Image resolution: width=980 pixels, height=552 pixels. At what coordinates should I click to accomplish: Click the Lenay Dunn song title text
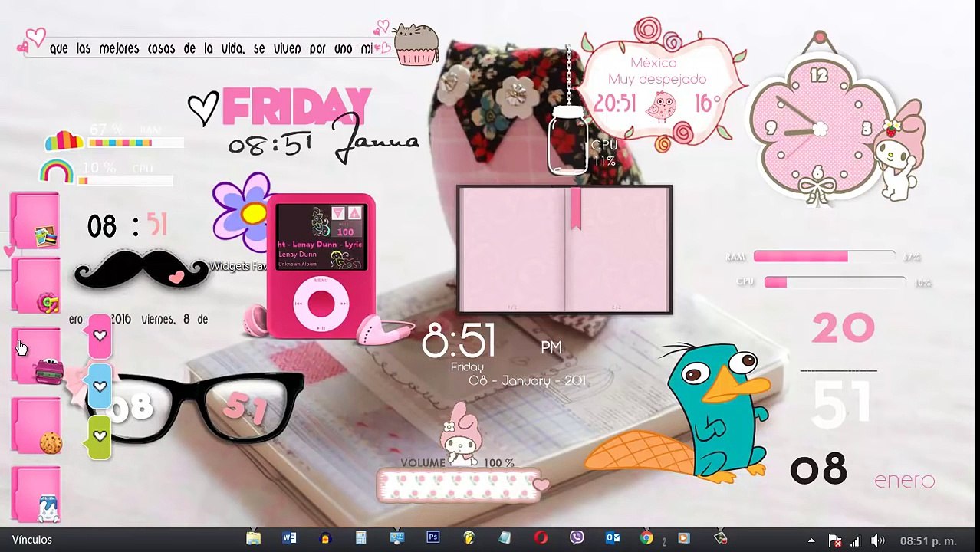[319, 244]
